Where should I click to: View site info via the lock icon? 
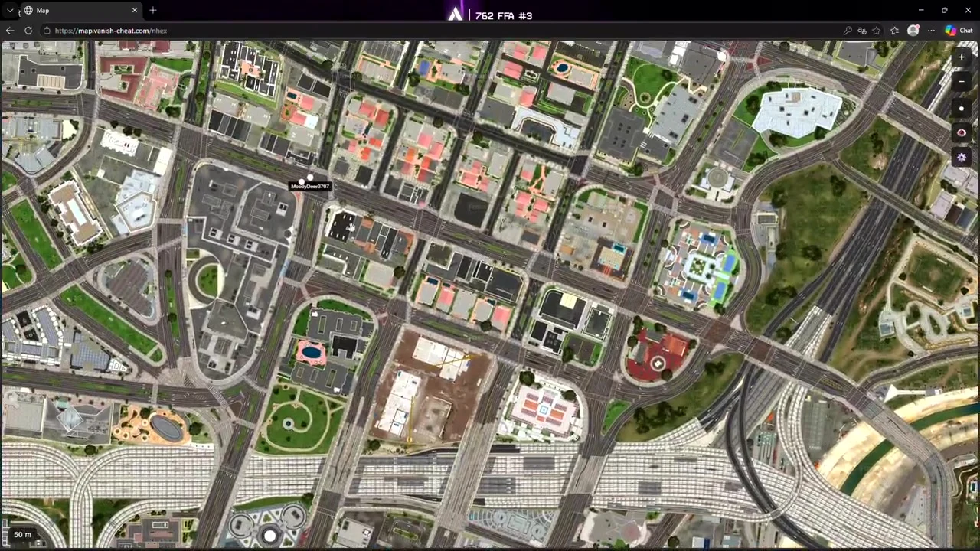pos(47,31)
